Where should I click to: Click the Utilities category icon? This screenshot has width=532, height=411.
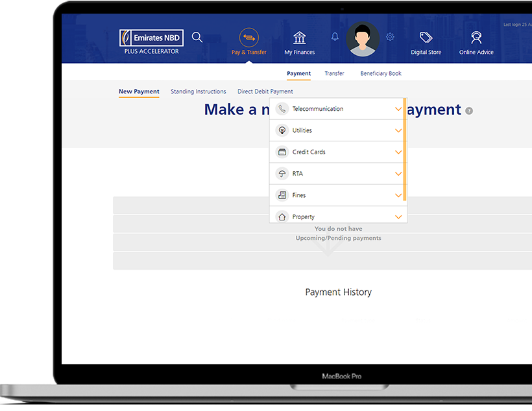click(282, 130)
